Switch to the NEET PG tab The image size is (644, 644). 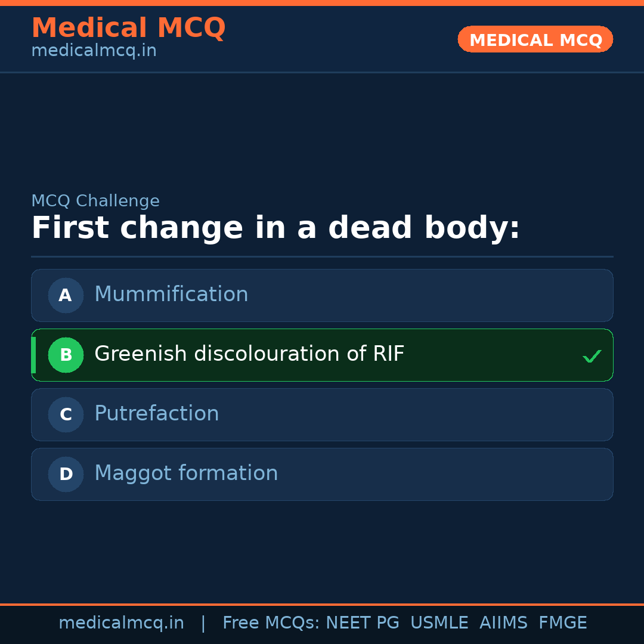click(x=362, y=623)
